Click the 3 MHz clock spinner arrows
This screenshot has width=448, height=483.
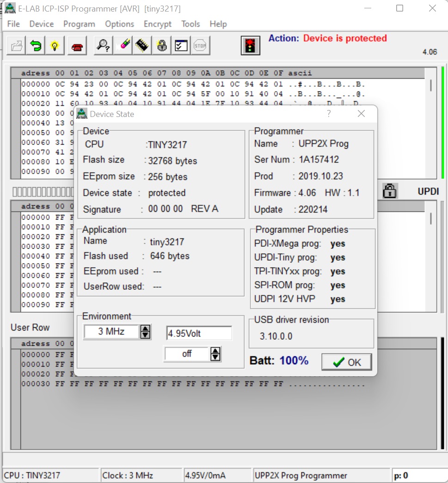tap(145, 332)
